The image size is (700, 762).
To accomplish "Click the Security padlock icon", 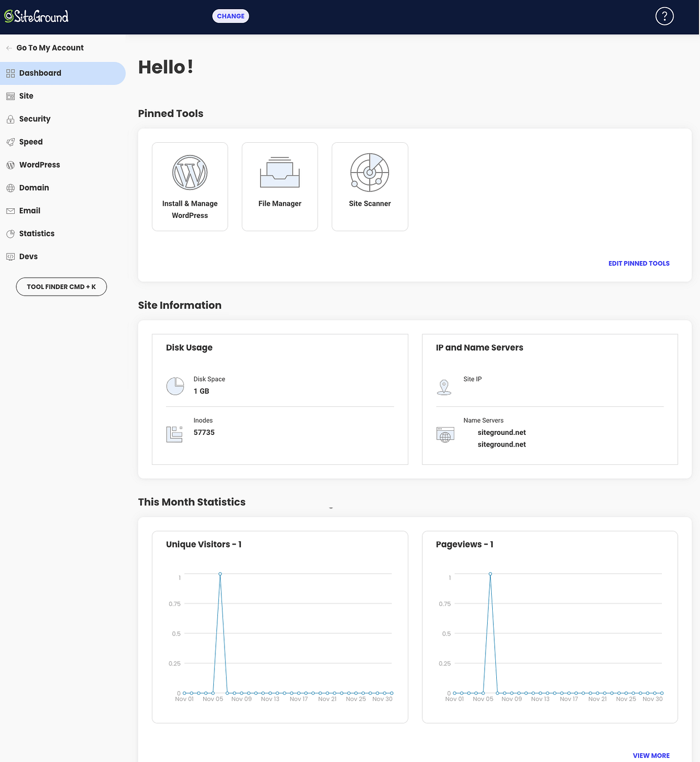I will pyautogui.click(x=10, y=119).
